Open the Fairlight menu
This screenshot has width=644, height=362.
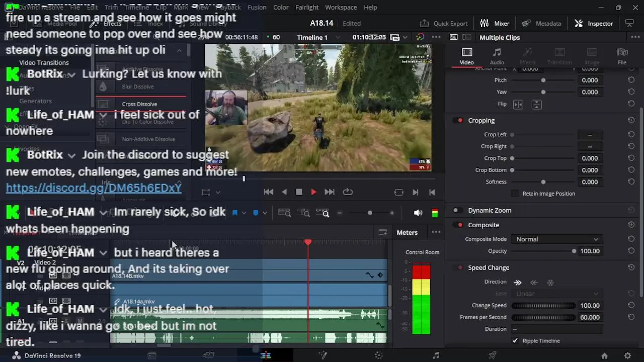click(x=307, y=7)
